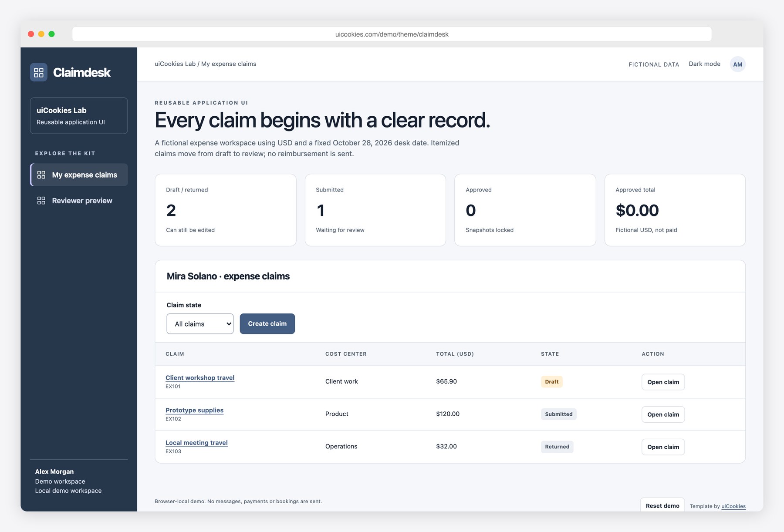Click the Submitted state badge in table
Viewport: 784px width, 532px height.
pos(559,414)
